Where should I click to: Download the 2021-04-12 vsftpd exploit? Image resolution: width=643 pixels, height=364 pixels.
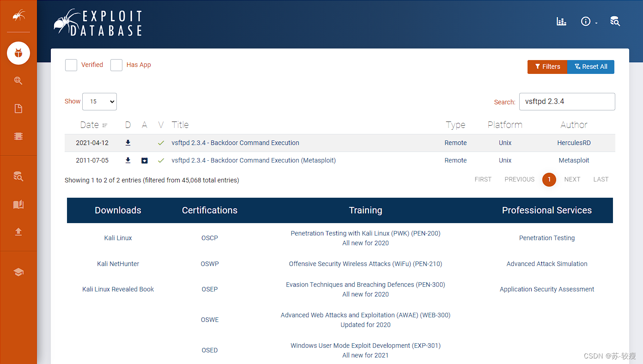coord(128,143)
